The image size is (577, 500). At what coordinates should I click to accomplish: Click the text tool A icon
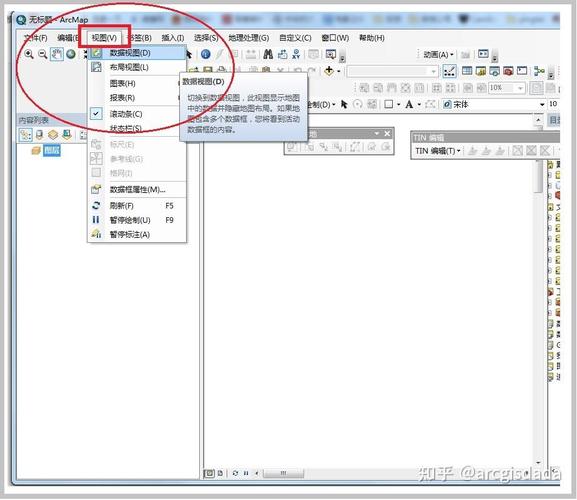coord(409,104)
